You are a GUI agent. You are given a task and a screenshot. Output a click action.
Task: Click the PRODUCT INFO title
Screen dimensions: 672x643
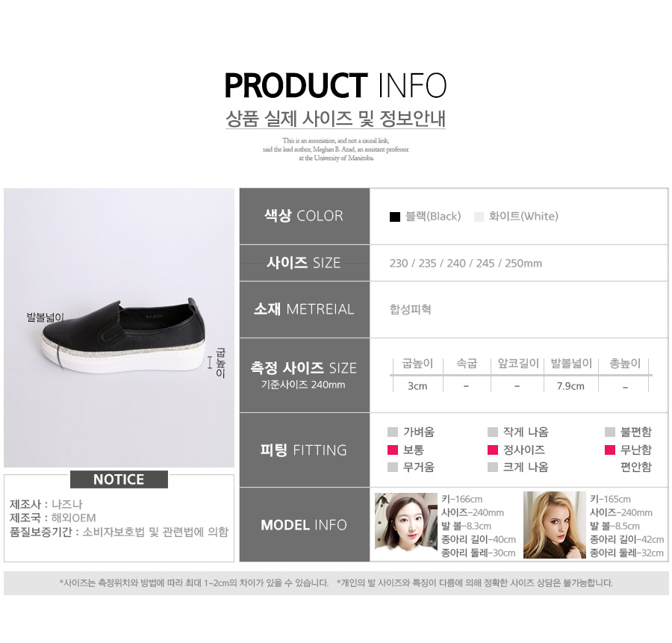pos(335,85)
